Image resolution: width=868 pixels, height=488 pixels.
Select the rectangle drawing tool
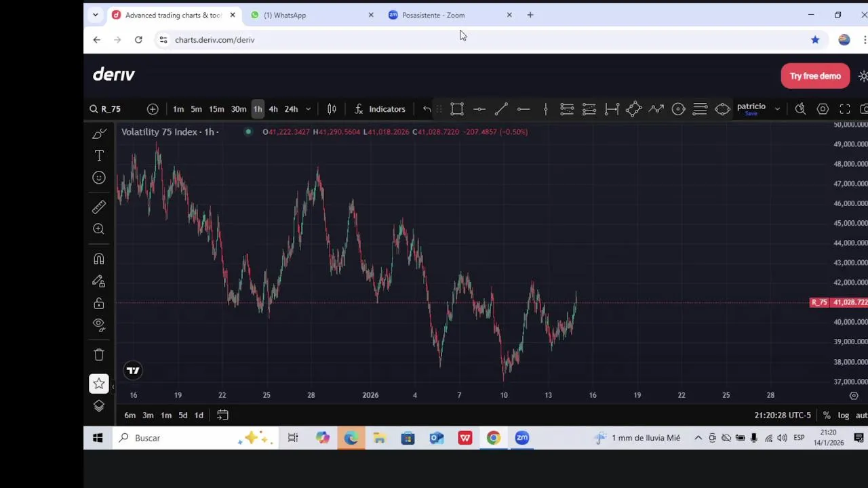point(457,109)
